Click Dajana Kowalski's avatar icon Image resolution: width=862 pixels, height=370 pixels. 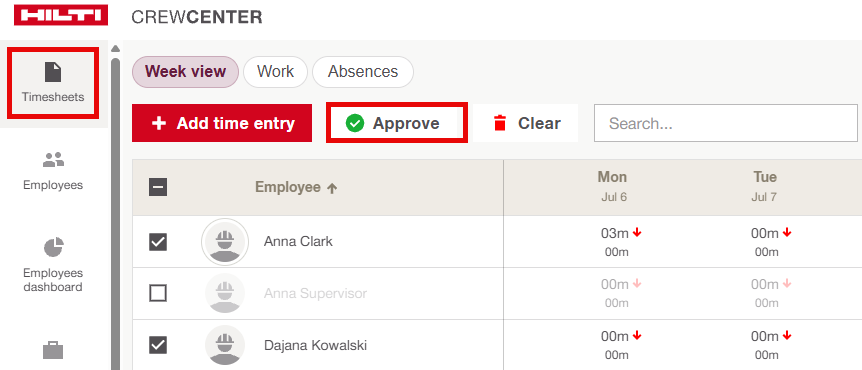[224, 345]
